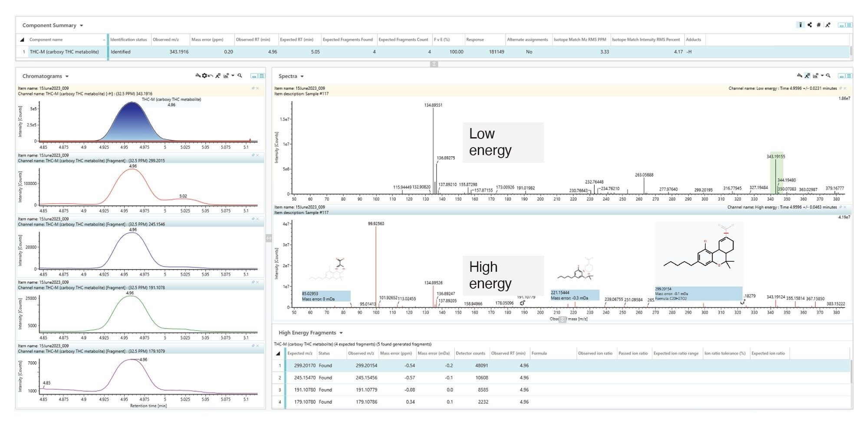This screenshot has height=425, width=868.
Task: Click the share nodes icon in Component Summary
Action: tap(809, 25)
